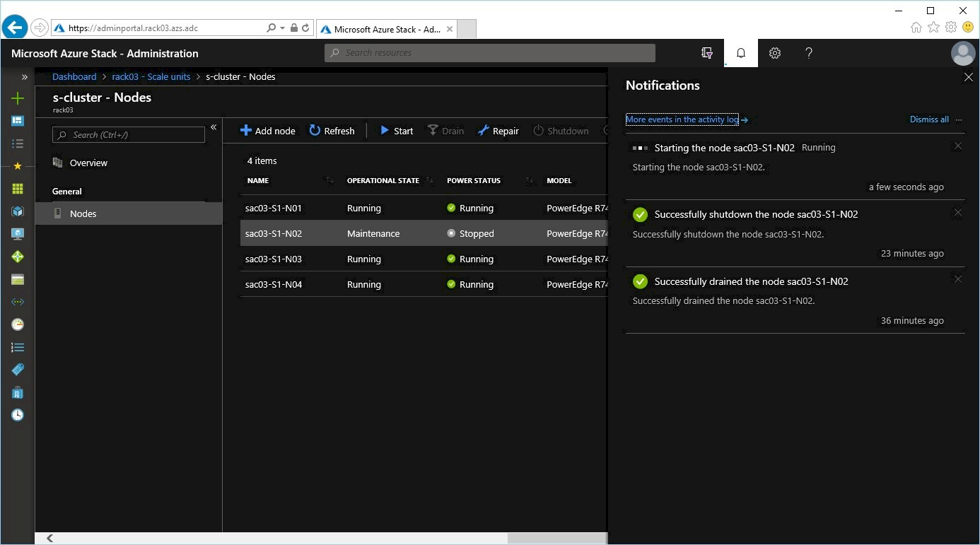Select the sac03-S1-N02 node row
Screen dimensions: 980x545
point(424,233)
